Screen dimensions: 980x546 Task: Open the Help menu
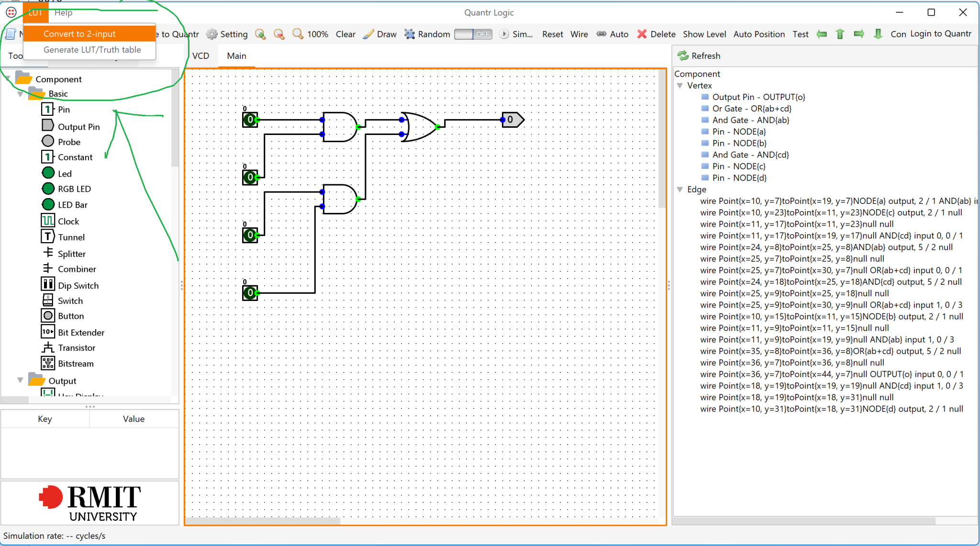63,12
